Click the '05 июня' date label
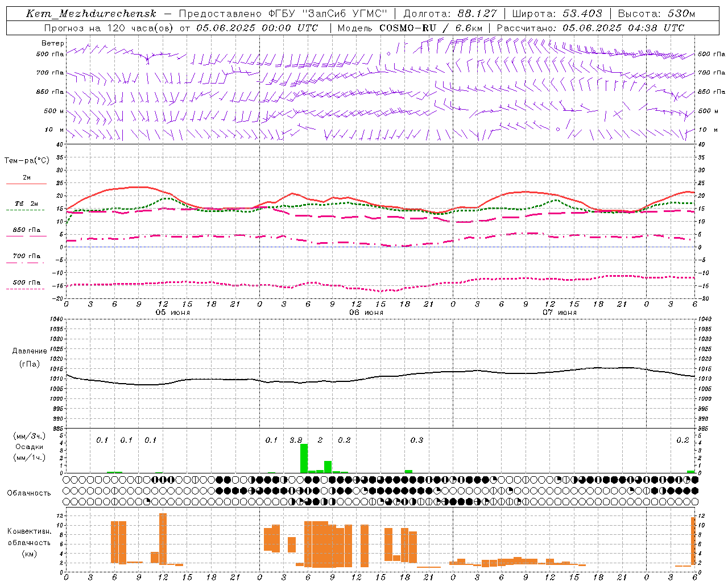The image size is (728, 582). [173, 313]
